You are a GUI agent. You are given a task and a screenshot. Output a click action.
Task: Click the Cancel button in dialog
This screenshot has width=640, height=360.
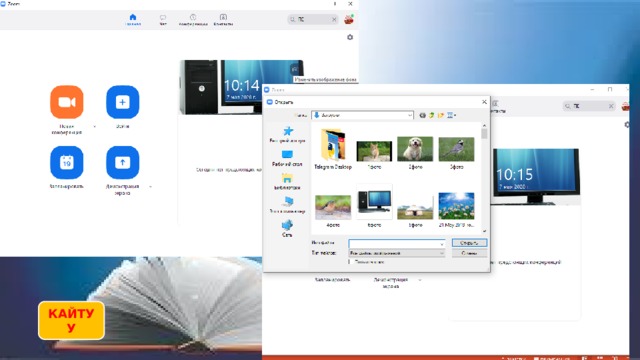[x=469, y=253]
